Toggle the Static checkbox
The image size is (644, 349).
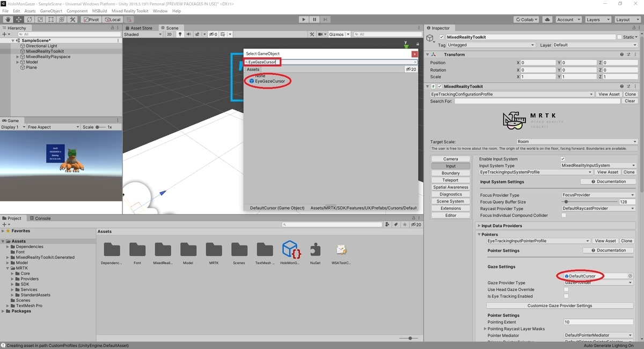(620, 37)
